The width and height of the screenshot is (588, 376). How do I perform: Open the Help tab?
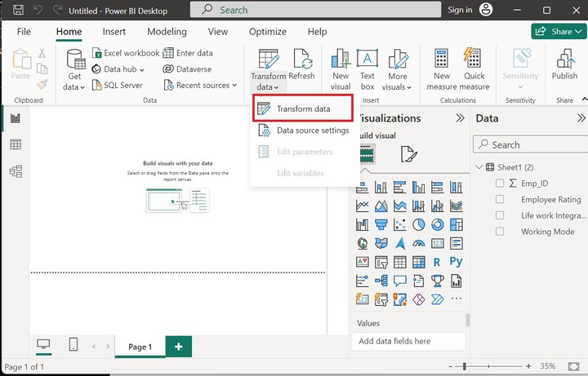click(317, 32)
